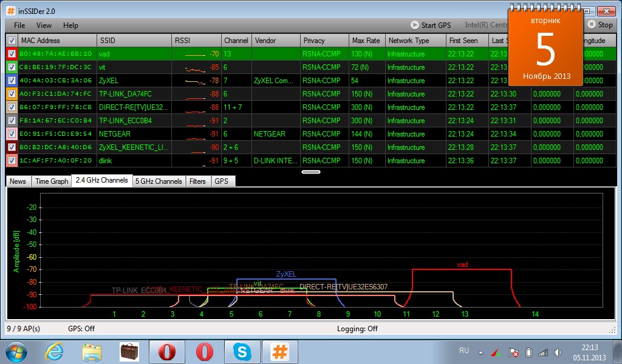Switch to the first Opera taskbar button
Viewport: 622px width, 364px height.
pyautogui.click(x=167, y=352)
